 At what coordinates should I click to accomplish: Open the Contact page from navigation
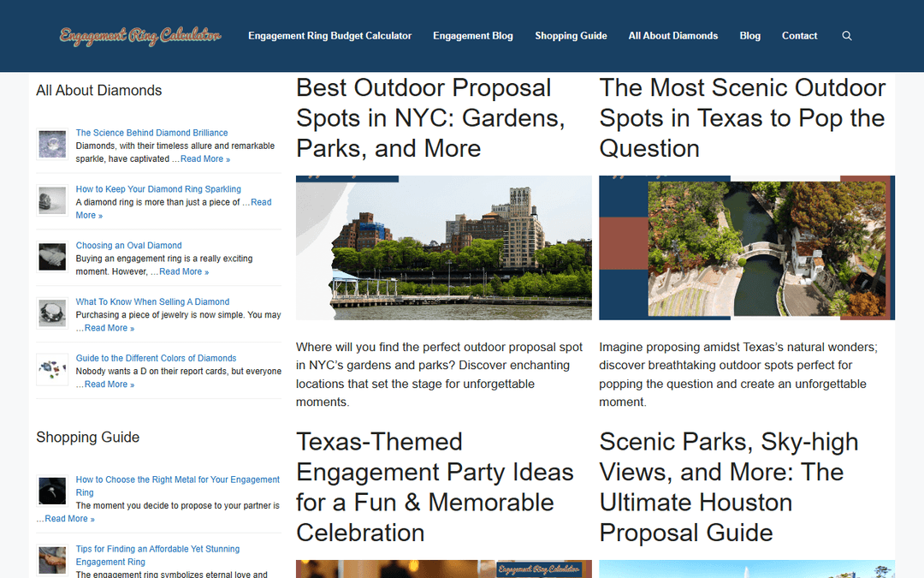click(x=800, y=36)
